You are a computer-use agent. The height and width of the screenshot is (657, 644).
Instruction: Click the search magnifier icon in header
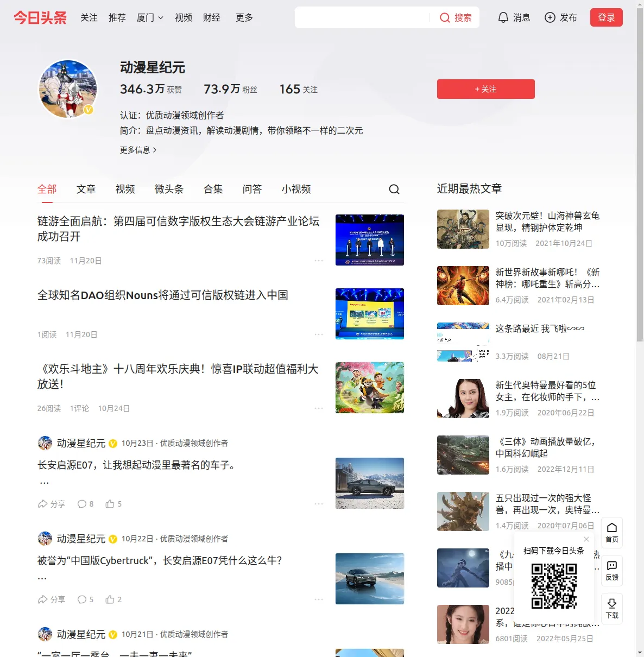[x=445, y=18]
